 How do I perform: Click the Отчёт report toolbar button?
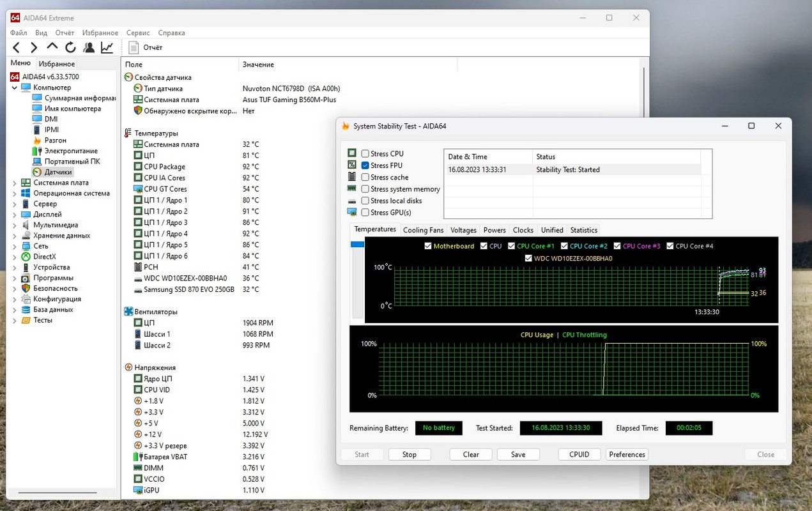coord(146,47)
